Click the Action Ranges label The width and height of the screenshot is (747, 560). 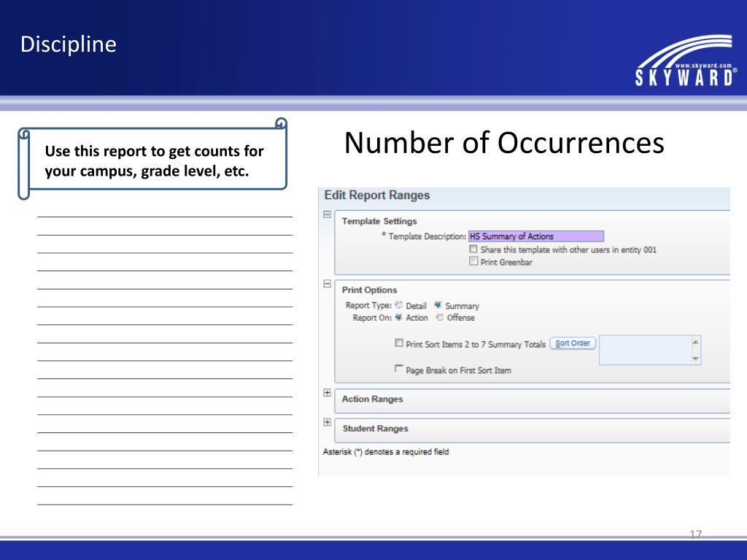coord(373,399)
